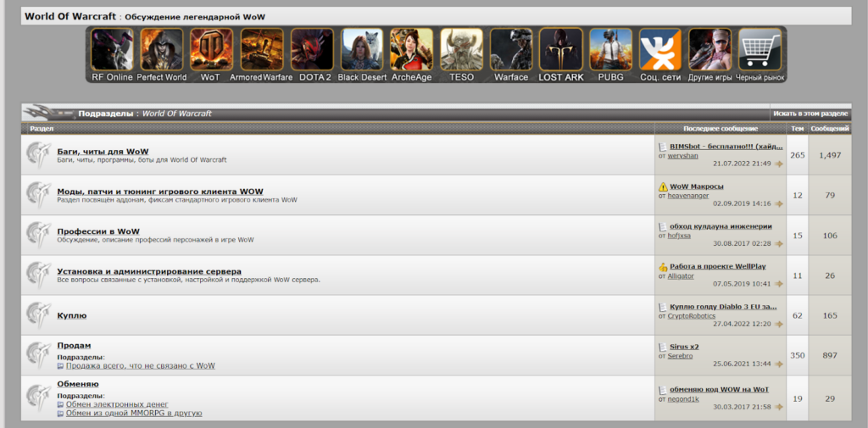Open the Warface game thumbnail

click(511, 50)
